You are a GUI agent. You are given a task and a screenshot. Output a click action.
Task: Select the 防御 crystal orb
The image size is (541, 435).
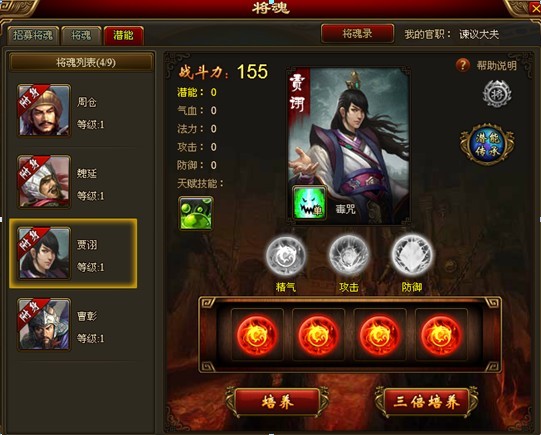(x=412, y=256)
